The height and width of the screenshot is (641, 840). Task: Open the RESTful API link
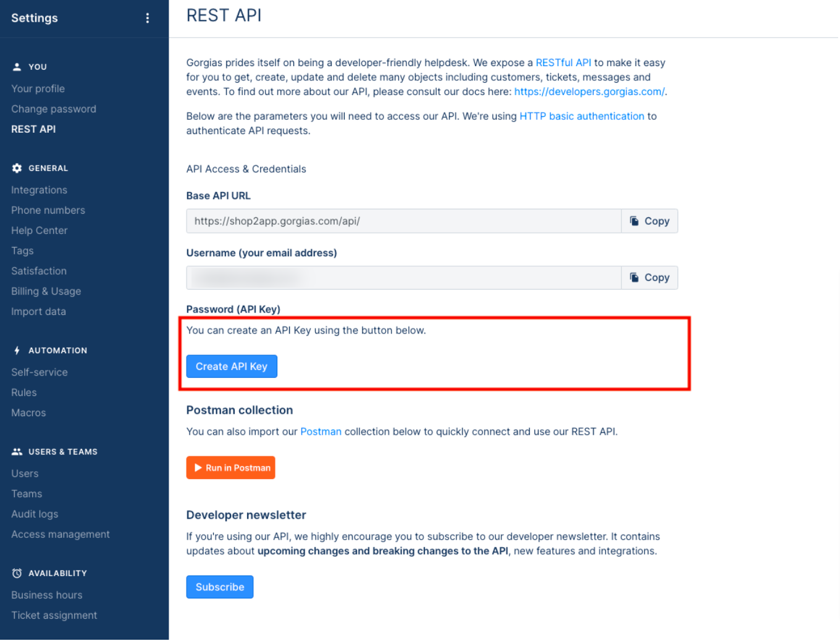coord(563,62)
